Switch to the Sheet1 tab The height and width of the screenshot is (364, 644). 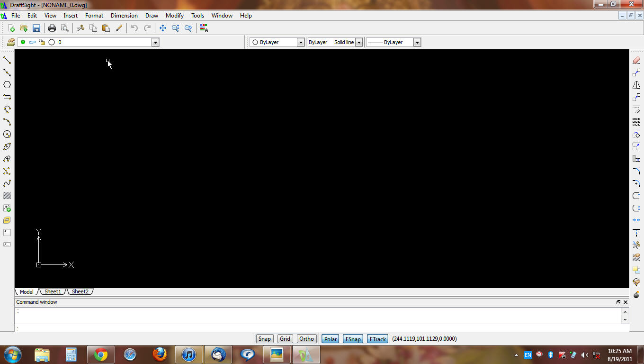point(53,291)
